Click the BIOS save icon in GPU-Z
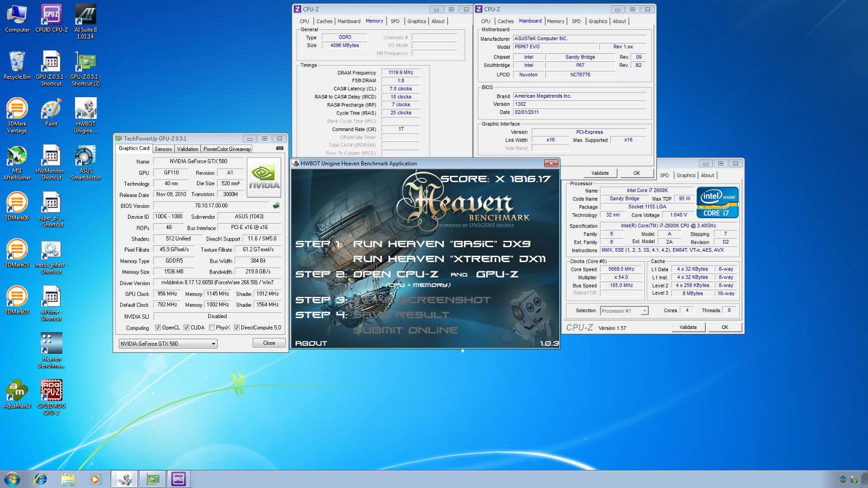 [276, 206]
